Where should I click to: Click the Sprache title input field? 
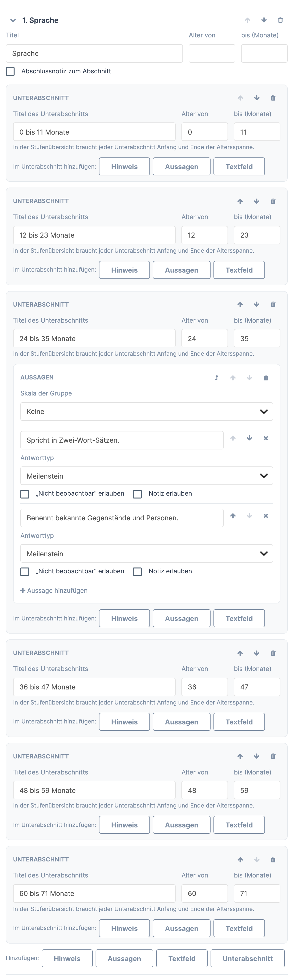click(94, 53)
